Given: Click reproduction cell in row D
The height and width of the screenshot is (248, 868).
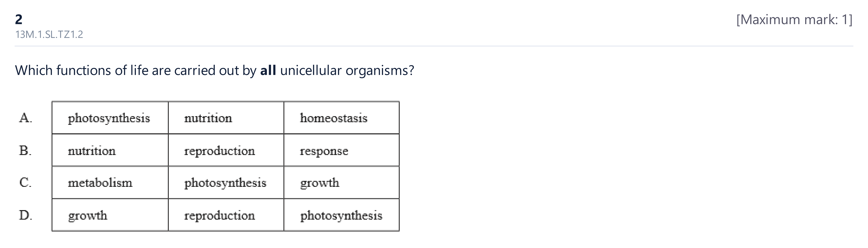Looking at the screenshot, I should point(226,215).
